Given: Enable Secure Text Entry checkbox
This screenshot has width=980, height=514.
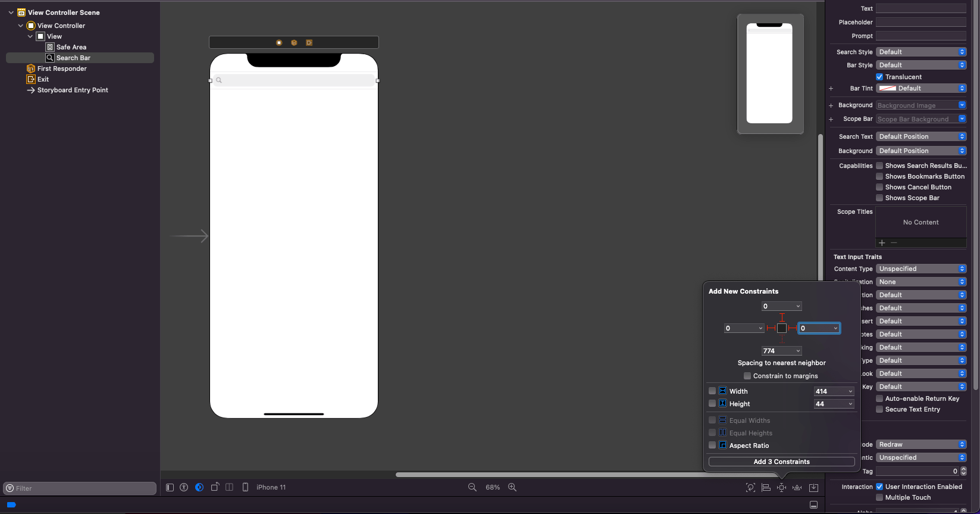Looking at the screenshot, I should point(879,409).
